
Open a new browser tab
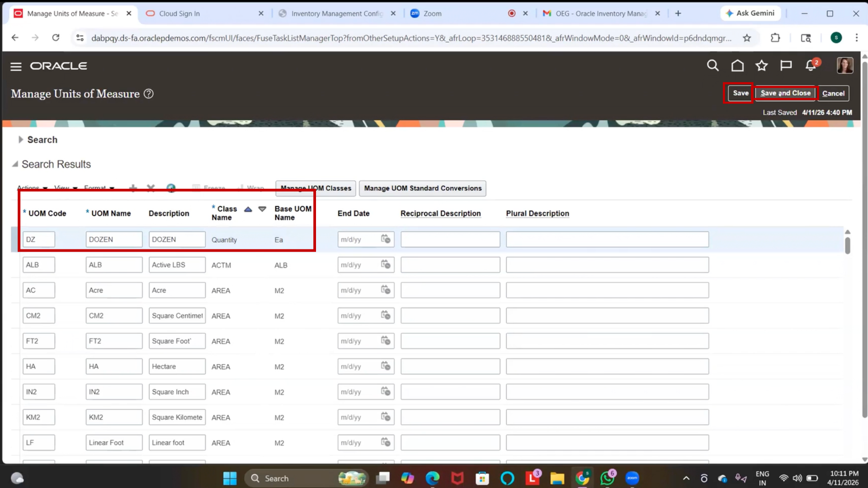pyautogui.click(x=678, y=14)
